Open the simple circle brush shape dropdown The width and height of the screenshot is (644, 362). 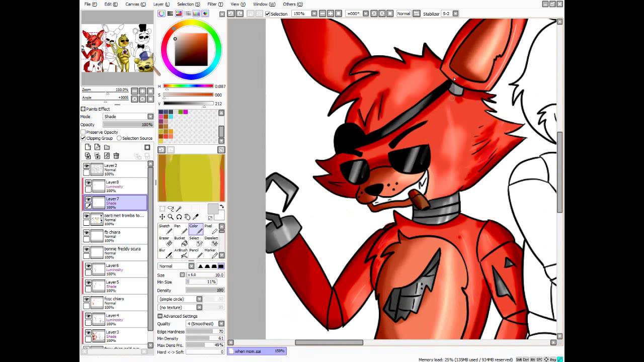tap(180, 299)
